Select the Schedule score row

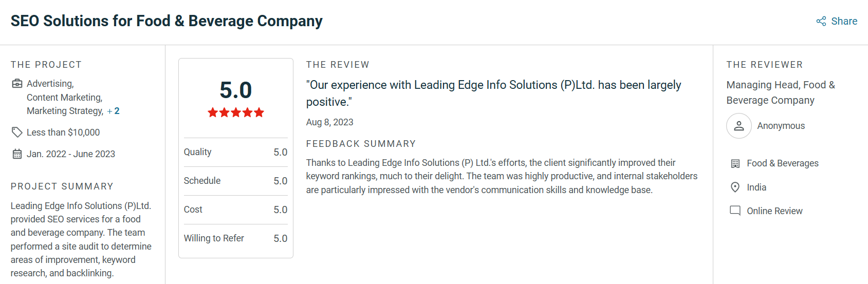point(235,181)
